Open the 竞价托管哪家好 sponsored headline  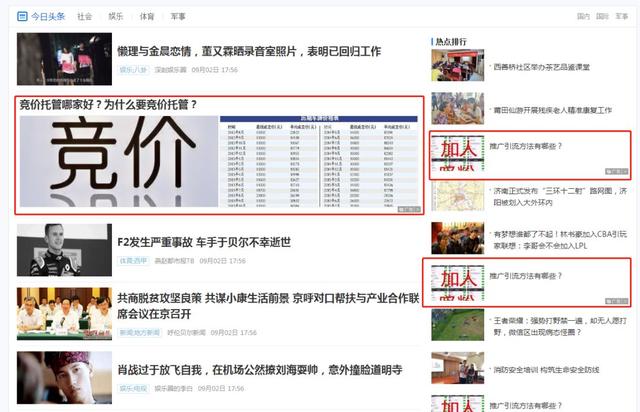click(109, 104)
